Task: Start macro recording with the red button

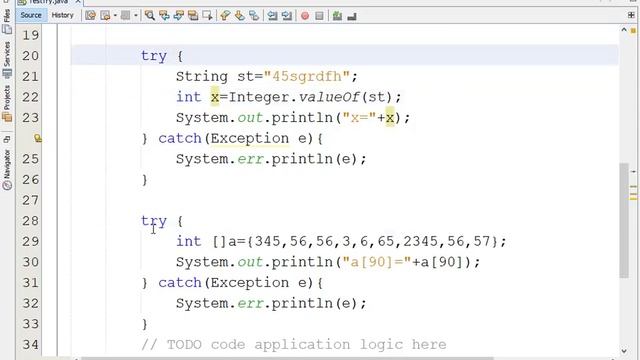Action: coord(305,16)
